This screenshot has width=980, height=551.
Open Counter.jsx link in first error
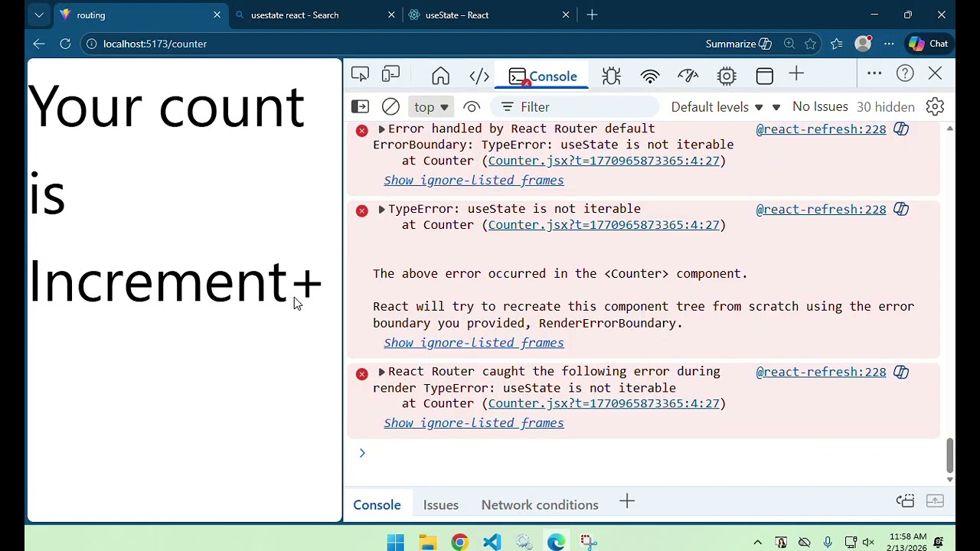click(x=603, y=161)
